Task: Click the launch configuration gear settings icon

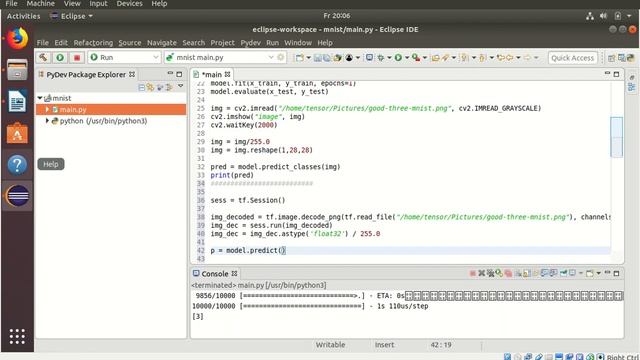Action: pos(281,58)
